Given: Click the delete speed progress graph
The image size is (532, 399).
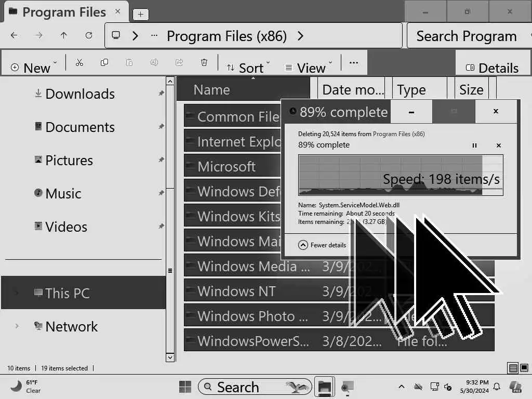Looking at the screenshot, I should (401, 175).
